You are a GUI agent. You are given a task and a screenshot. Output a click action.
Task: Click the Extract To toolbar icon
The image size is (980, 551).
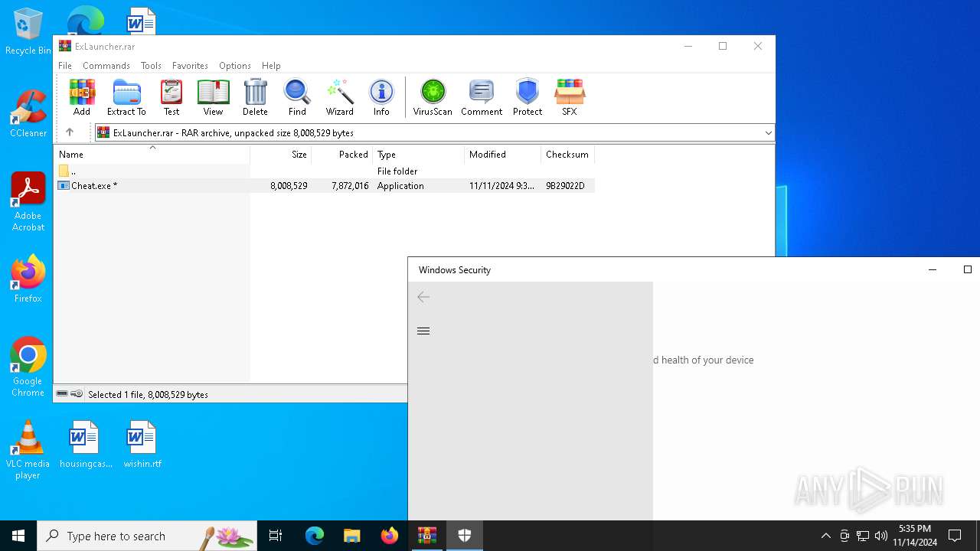pyautogui.click(x=126, y=97)
